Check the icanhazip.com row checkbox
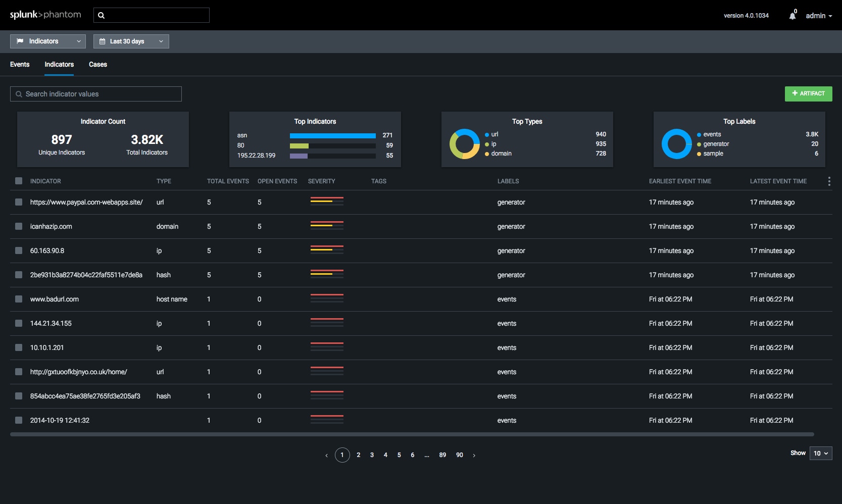The width and height of the screenshot is (842, 504). tap(19, 226)
